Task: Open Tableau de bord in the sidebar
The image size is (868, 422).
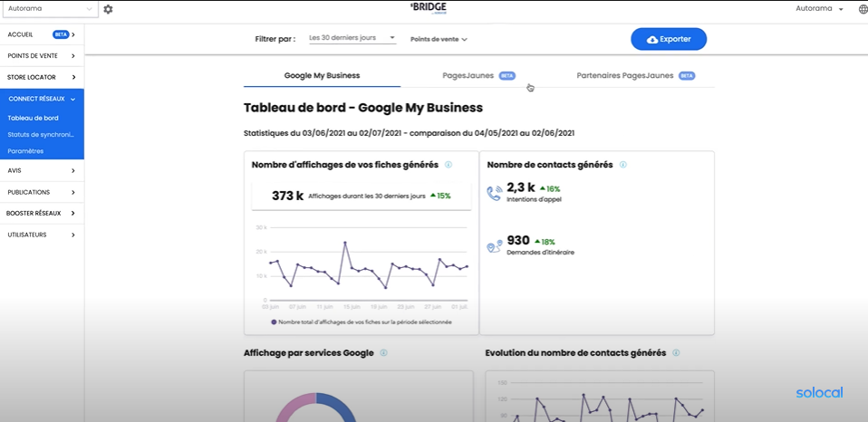Action: 34,118
